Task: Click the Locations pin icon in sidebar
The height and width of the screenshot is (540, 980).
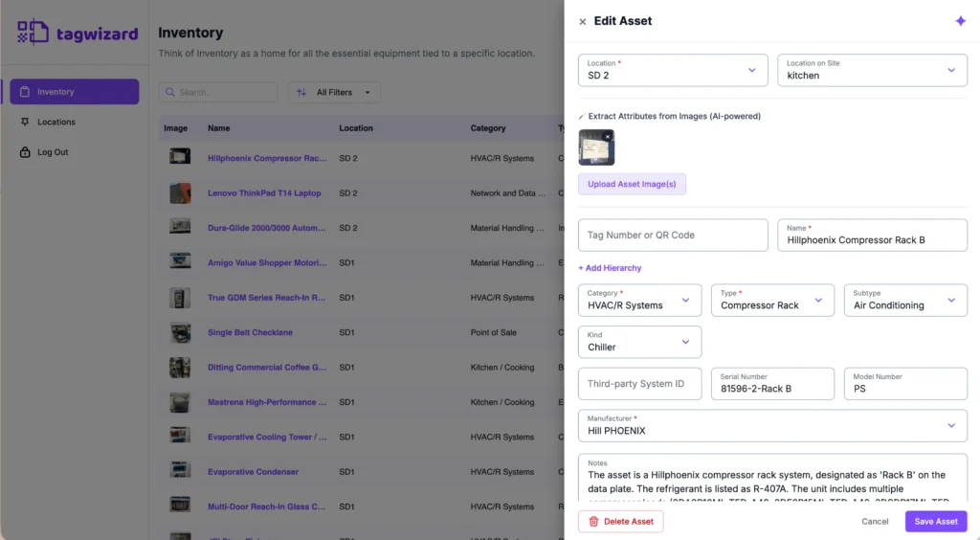Action: coord(25,122)
